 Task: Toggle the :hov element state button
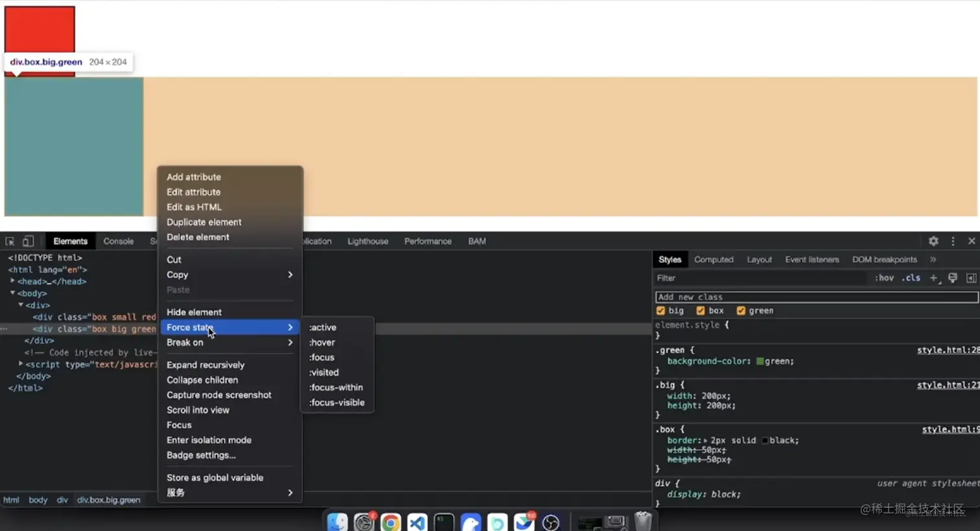tap(884, 278)
